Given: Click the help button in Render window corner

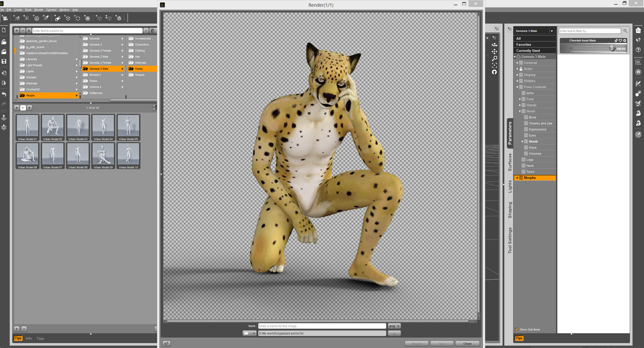Looking at the screenshot, I should (167, 343).
